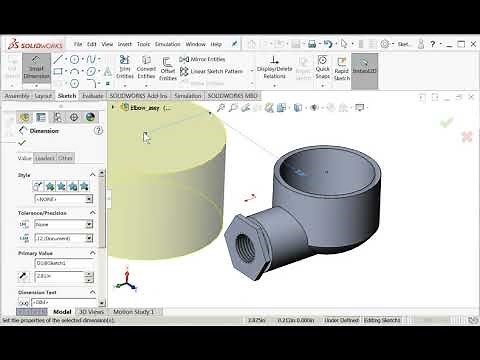Collapse the Primary Value section
This screenshot has width=480, height=360.
93,253
